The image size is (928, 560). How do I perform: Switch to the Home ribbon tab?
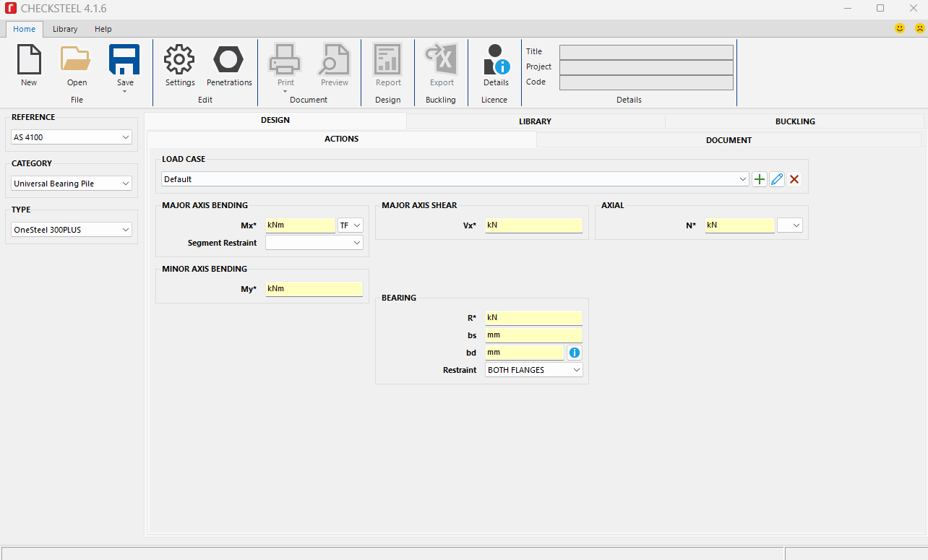[24, 29]
